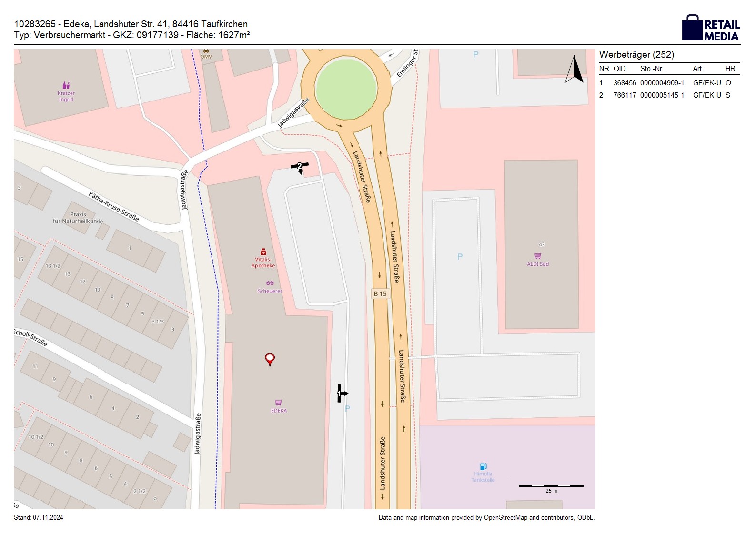Click advertising marker number 2
The height and width of the screenshot is (535, 756).
[300, 166]
